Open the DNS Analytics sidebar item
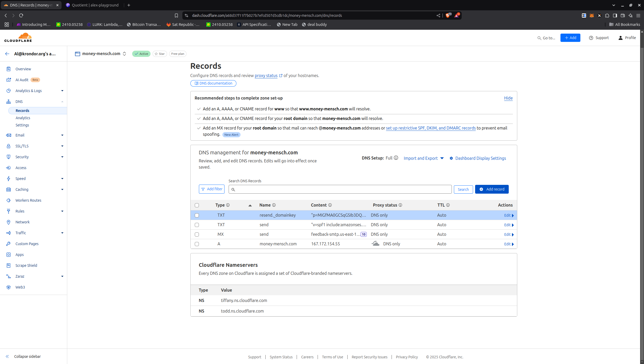The width and height of the screenshot is (644, 364). [23, 118]
